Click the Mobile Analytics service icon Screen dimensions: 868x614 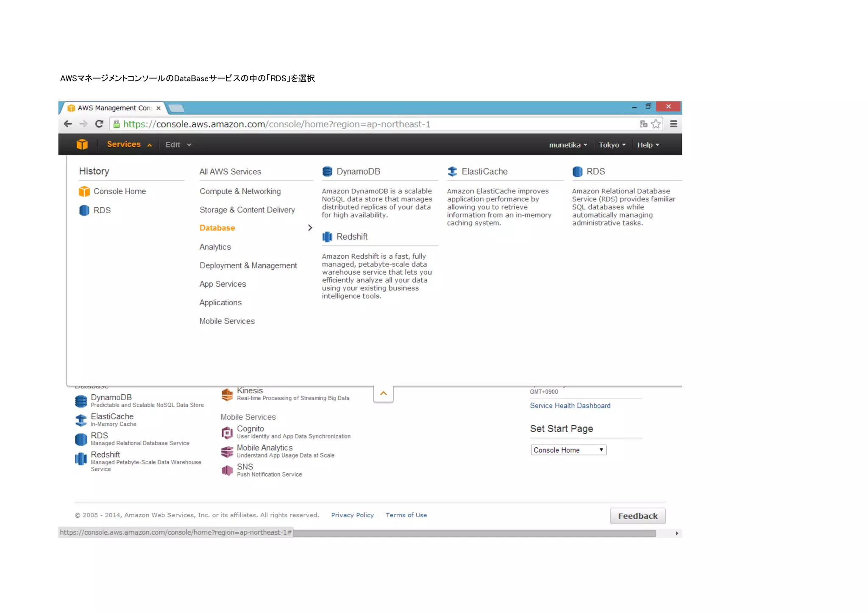[227, 452]
